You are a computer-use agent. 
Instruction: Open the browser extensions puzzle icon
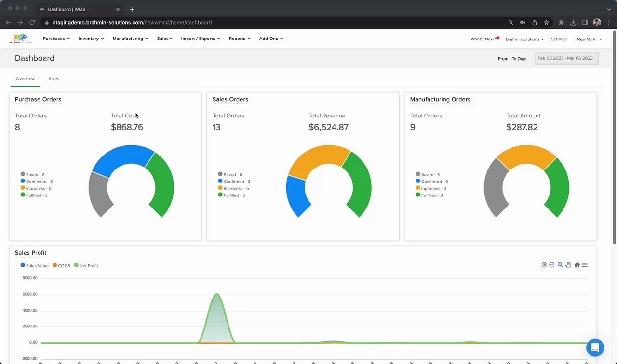[561, 22]
